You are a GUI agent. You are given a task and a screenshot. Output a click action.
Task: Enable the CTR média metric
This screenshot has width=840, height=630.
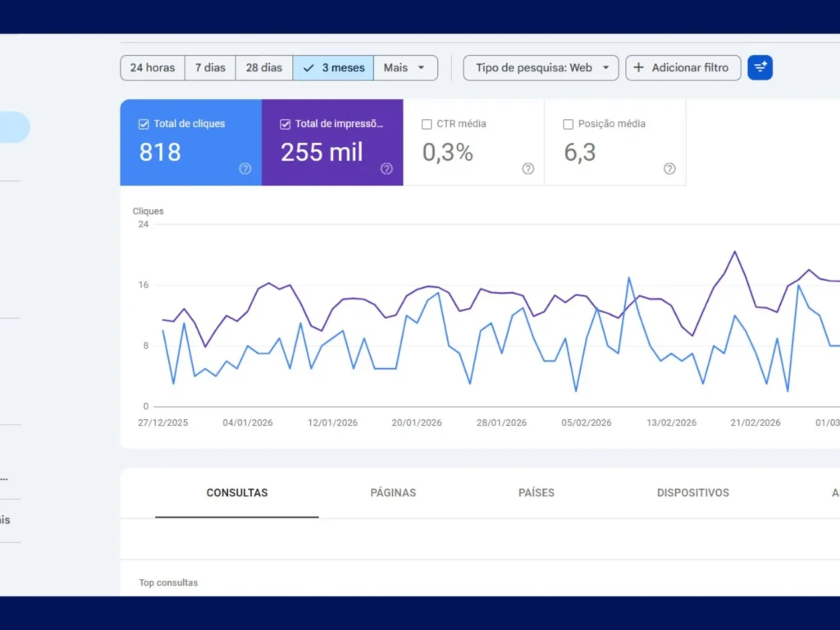point(427,123)
